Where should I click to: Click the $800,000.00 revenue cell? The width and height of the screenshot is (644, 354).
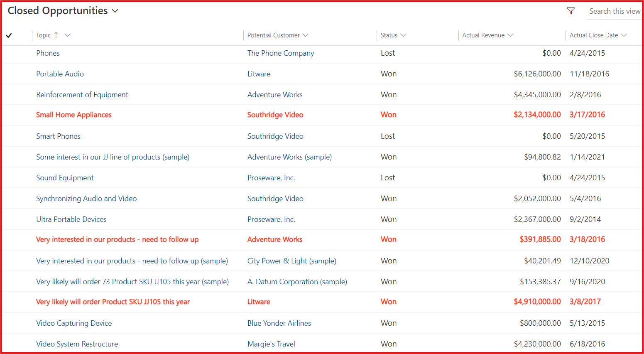pyautogui.click(x=540, y=323)
